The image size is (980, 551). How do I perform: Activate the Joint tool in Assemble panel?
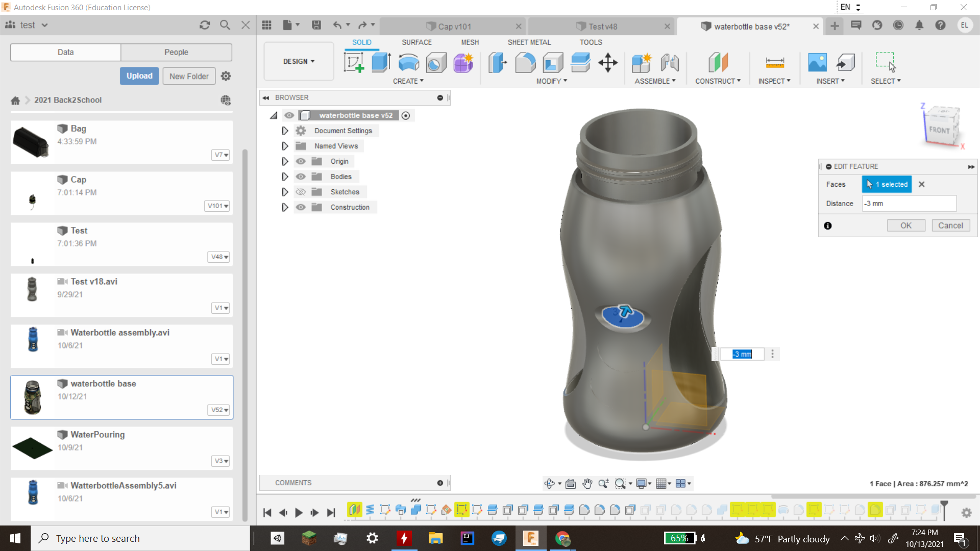670,62
